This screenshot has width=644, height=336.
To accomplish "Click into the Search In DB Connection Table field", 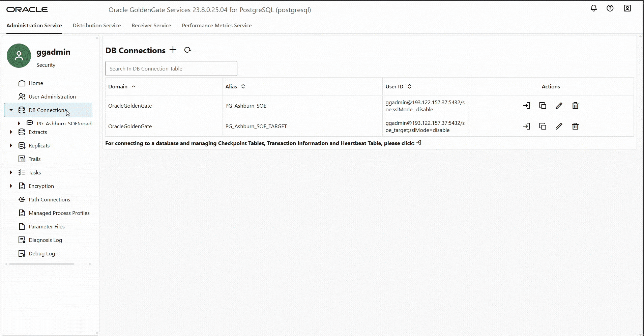I will pos(171,68).
